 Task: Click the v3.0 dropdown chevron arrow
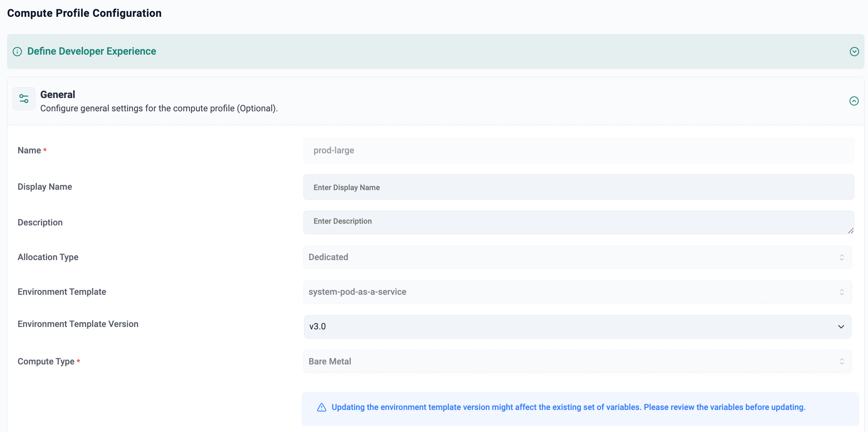(x=841, y=327)
